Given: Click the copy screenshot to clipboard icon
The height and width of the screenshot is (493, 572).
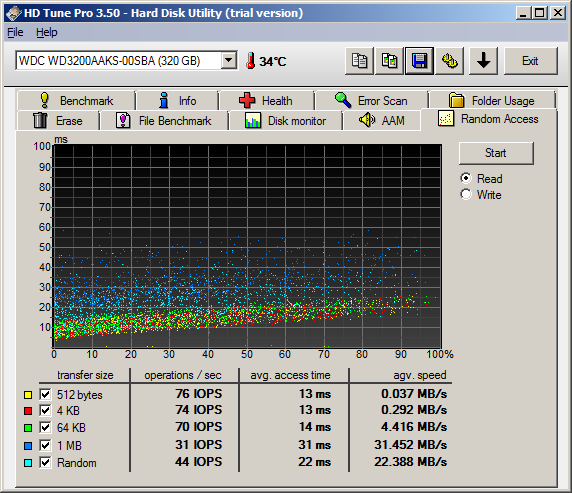Looking at the screenshot, I should [x=389, y=61].
